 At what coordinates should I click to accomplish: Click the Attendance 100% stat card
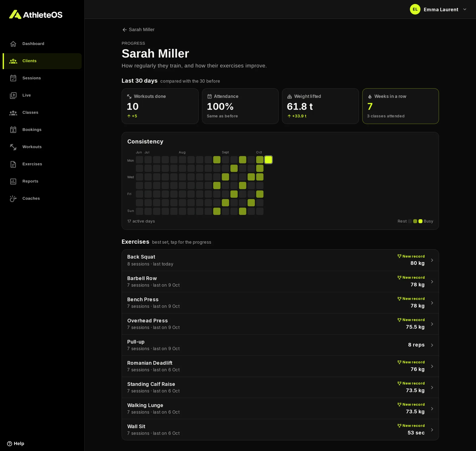(x=240, y=106)
